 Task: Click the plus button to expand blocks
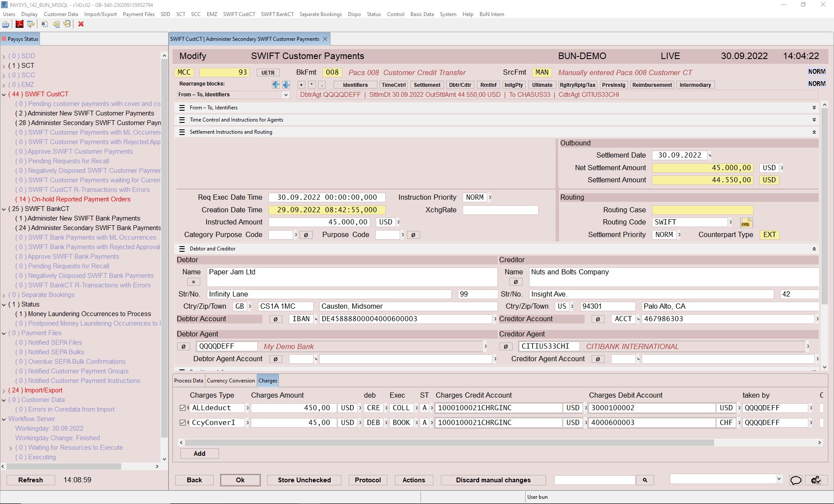click(301, 85)
